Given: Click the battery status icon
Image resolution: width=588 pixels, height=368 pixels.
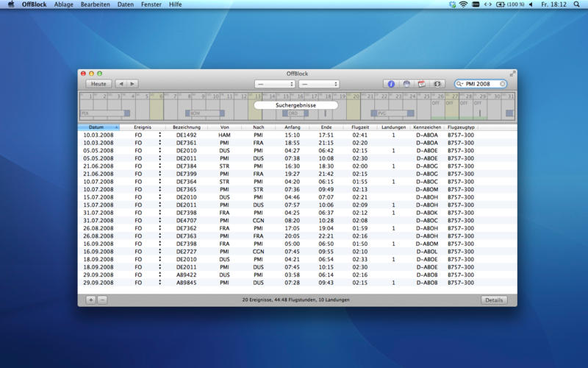Looking at the screenshot, I should point(501,4).
